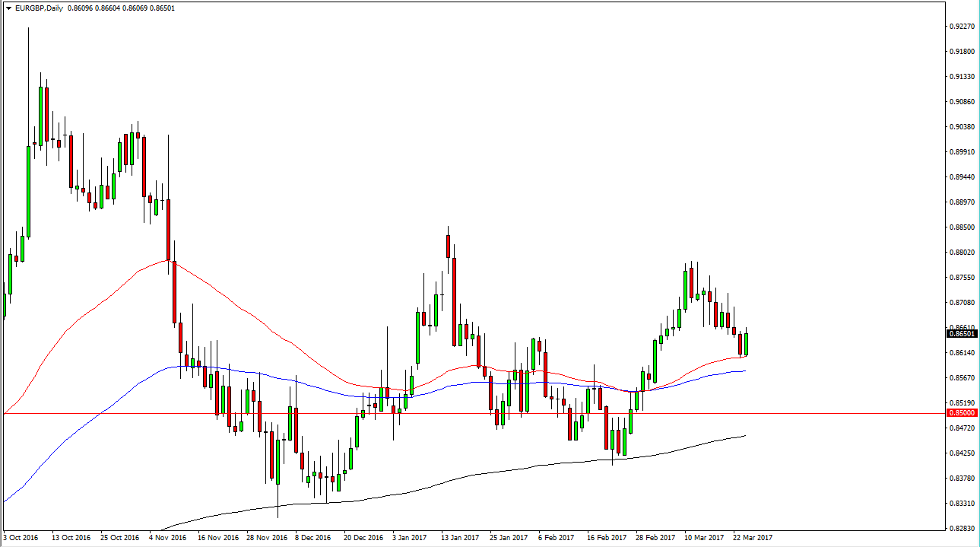The width and height of the screenshot is (980, 547).
Task: Click the 16 Feb 2017 date label
Action: pos(607,537)
